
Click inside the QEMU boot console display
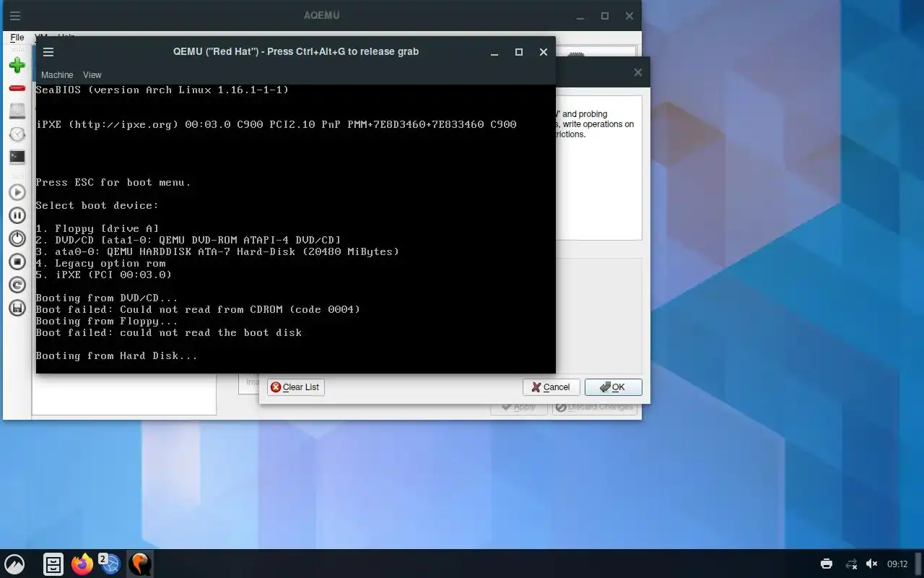[296, 229]
